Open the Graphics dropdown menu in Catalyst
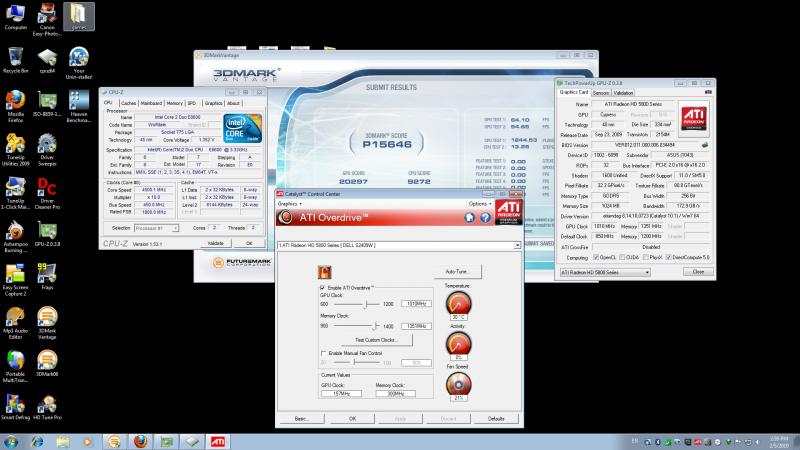This screenshot has height=450, width=800. pyautogui.click(x=289, y=204)
